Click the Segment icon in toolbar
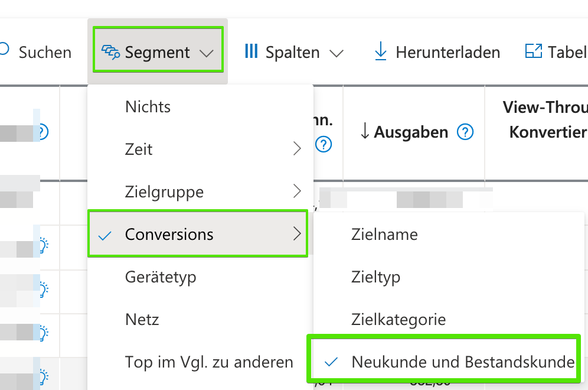 pyautogui.click(x=111, y=52)
